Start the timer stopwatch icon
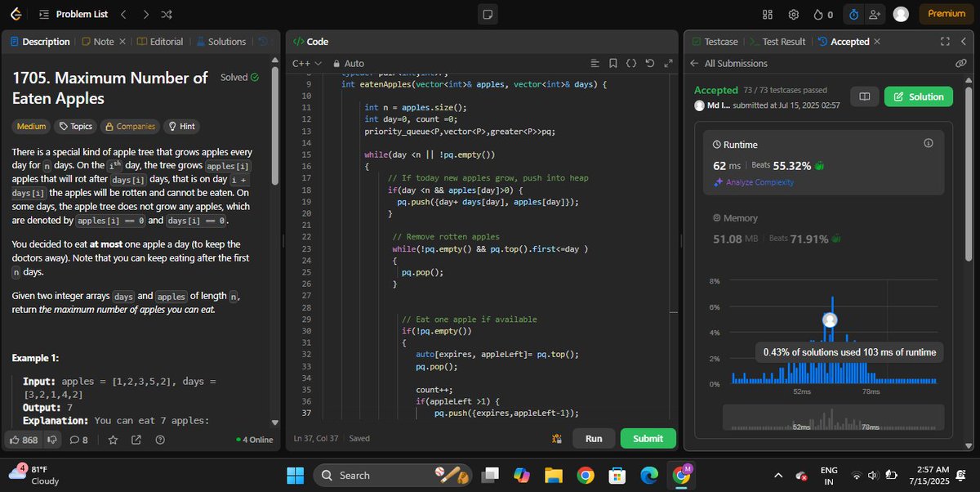 click(x=854, y=14)
